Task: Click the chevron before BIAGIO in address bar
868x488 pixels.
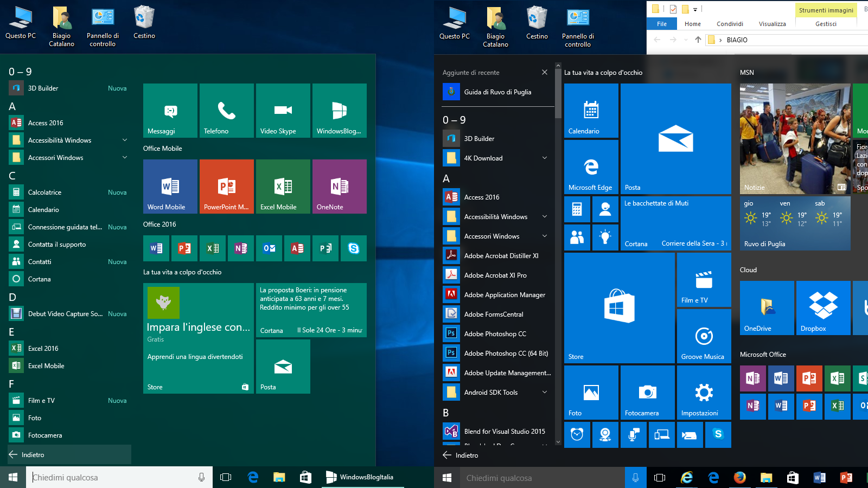Action: coord(720,40)
